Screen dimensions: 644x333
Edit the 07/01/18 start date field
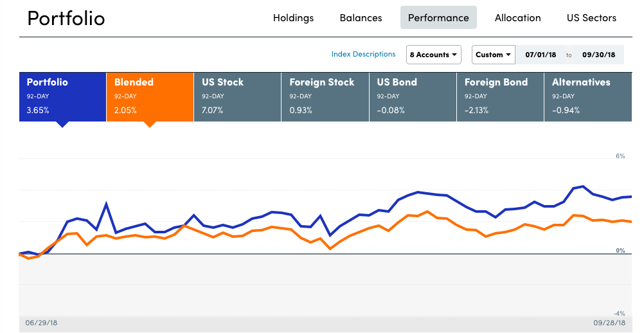click(x=541, y=55)
